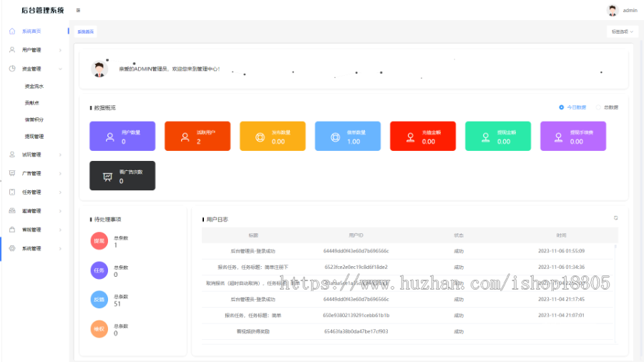This screenshot has width=644, height=362.
Task: Click the pie chart icon for 资金管理
Action: coord(12,69)
